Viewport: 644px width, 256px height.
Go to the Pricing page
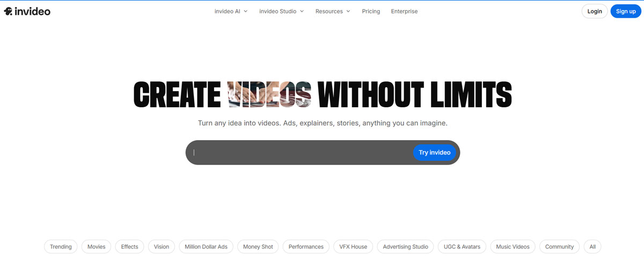point(371,11)
